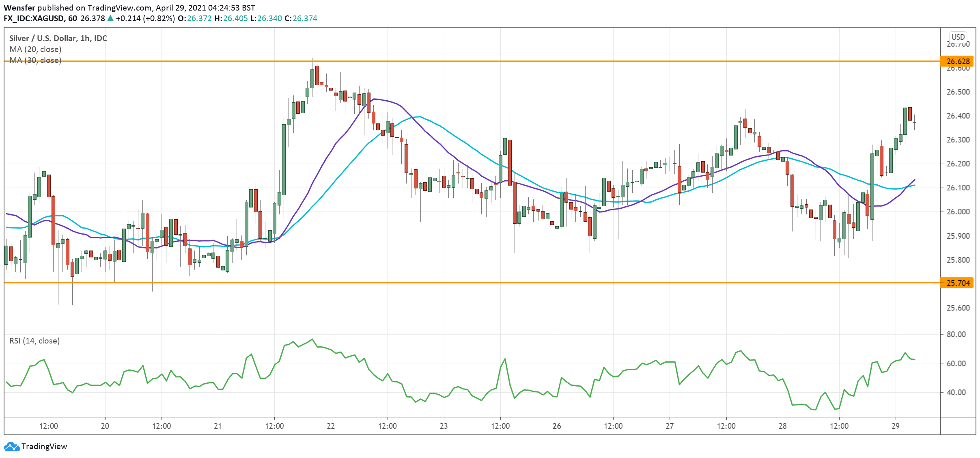Image resolution: width=980 pixels, height=458 pixels.
Task: Click the 29 date label on the time axis
Action: point(895,426)
